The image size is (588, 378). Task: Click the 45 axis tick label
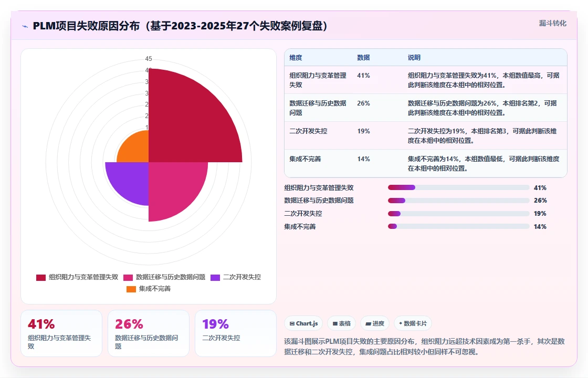pos(149,58)
